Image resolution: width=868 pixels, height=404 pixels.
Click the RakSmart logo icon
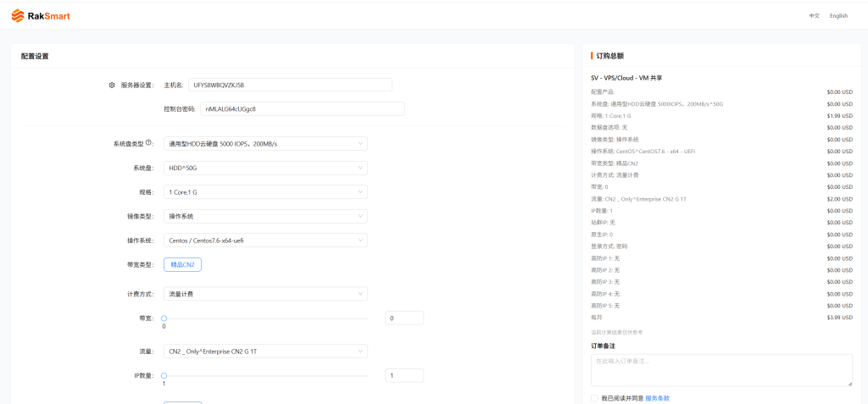pos(18,16)
